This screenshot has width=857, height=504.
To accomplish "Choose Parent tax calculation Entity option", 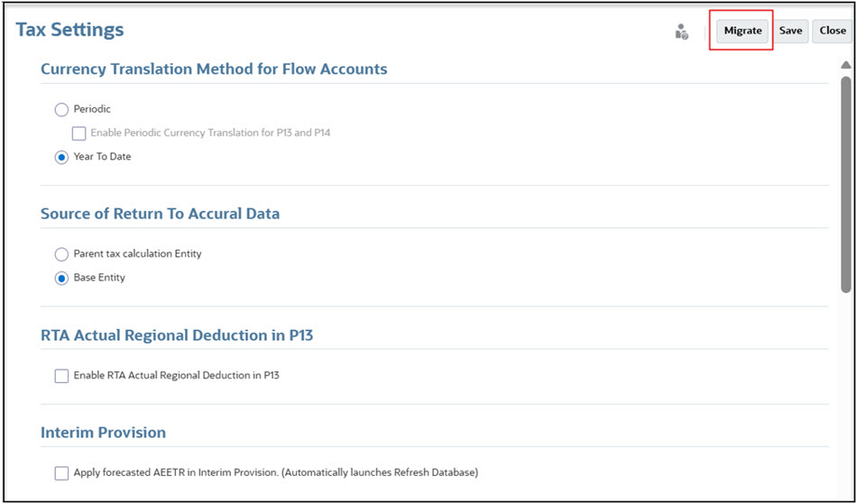I will coord(61,254).
